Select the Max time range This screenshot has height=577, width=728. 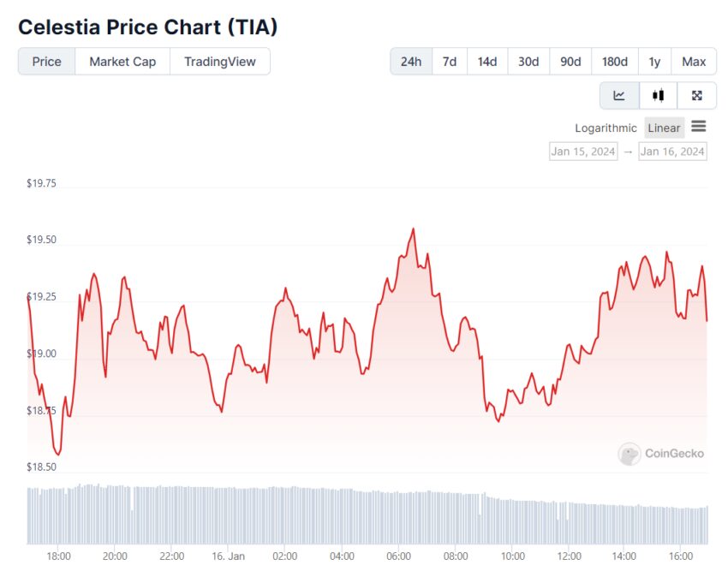694,62
